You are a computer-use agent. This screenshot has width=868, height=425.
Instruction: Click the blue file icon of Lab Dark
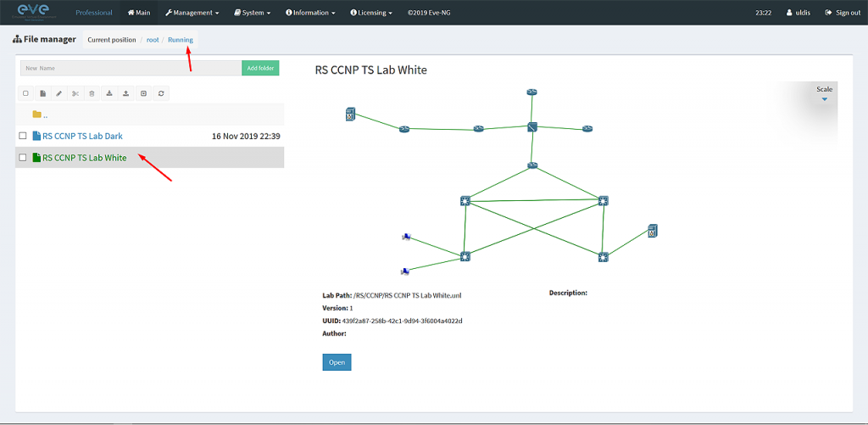coord(36,136)
